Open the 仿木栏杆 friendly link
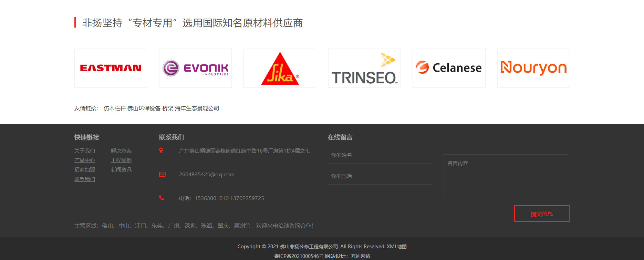This screenshot has width=644, height=260. [115, 108]
